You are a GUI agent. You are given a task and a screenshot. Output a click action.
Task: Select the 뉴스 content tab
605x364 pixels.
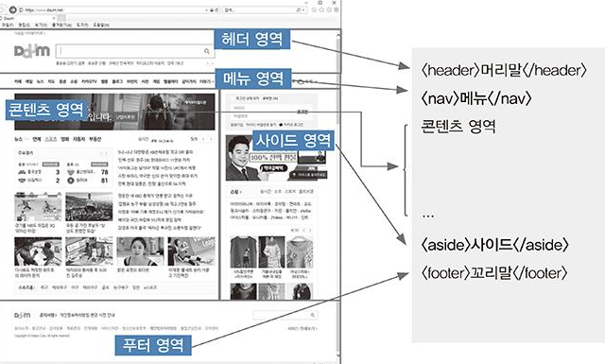point(18,139)
